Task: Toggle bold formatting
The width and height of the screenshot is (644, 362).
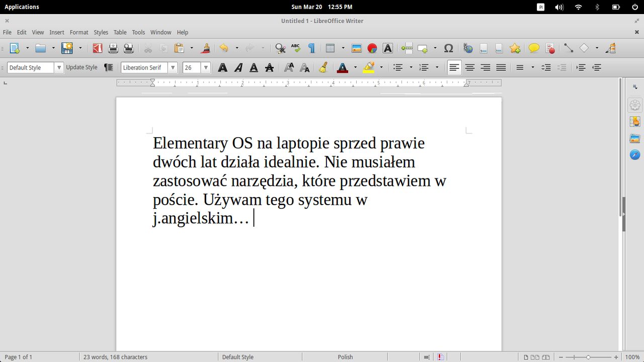Action: point(222,67)
